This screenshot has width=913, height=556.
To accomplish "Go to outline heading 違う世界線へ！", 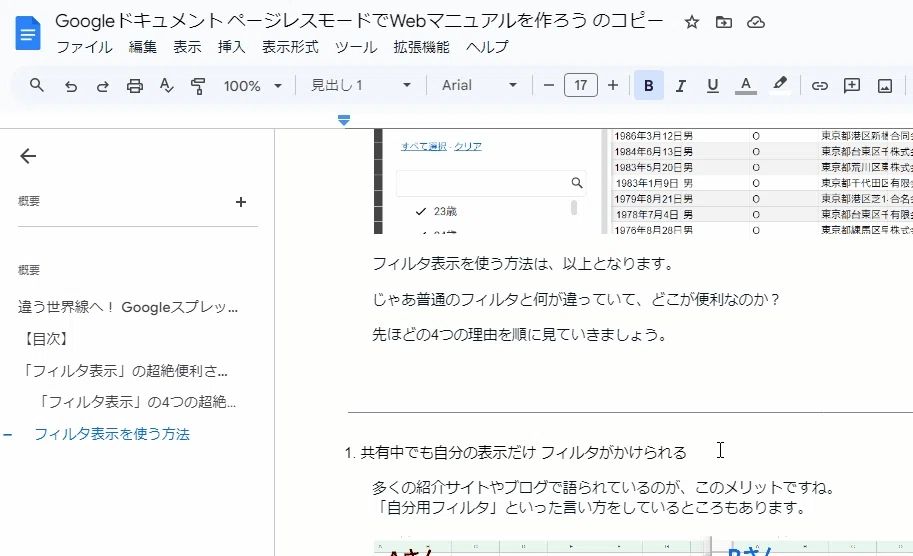I will [x=128, y=307].
